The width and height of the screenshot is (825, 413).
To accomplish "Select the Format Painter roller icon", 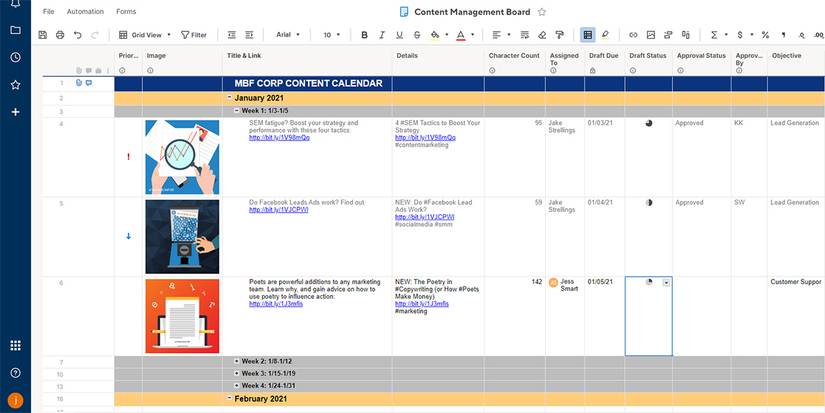I will tap(560, 35).
